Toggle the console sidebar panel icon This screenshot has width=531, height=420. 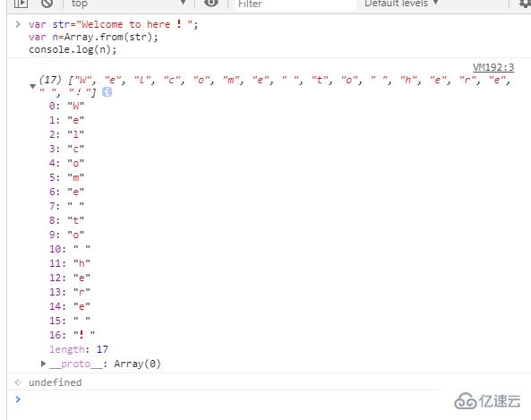tap(21, 4)
